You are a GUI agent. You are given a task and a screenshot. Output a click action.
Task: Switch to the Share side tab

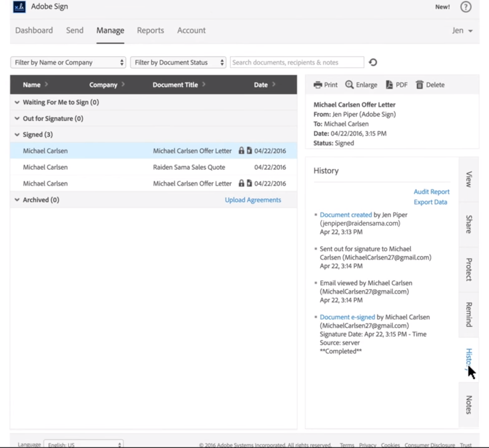tap(468, 224)
